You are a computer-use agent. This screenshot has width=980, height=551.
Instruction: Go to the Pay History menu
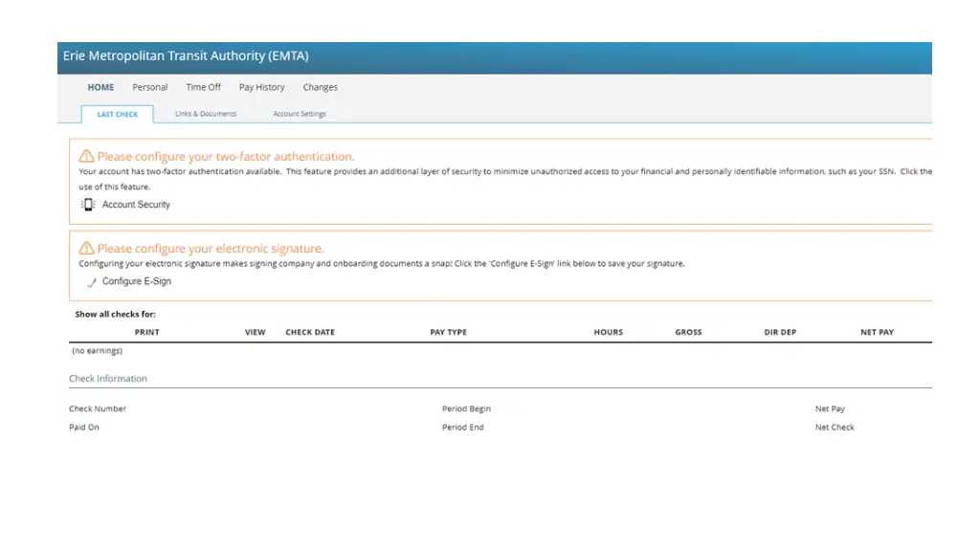(x=262, y=87)
